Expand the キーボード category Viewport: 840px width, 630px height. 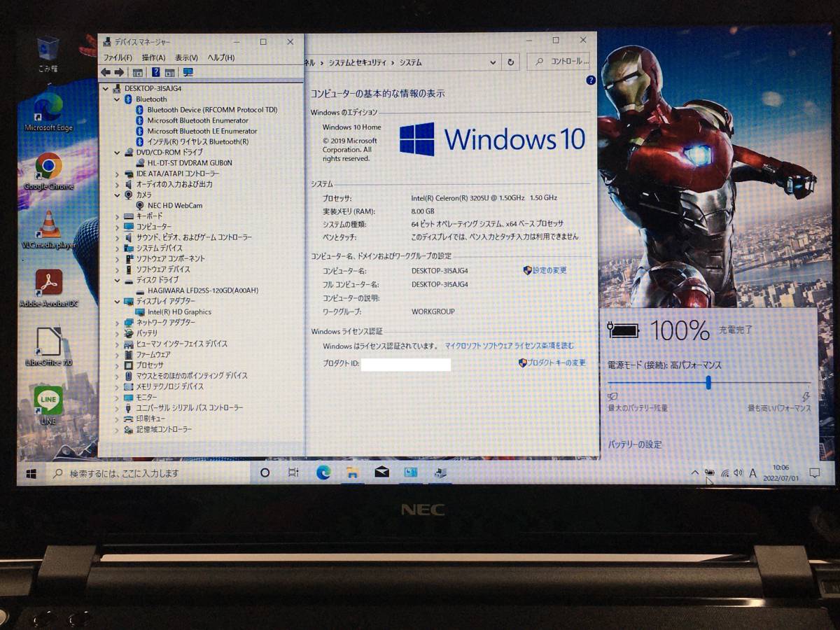point(118,216)
